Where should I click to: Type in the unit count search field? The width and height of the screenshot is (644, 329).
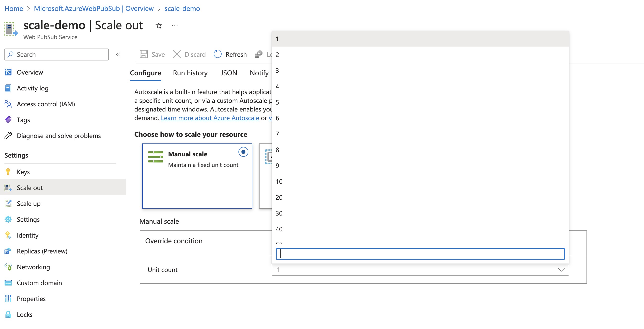(420, 253)
